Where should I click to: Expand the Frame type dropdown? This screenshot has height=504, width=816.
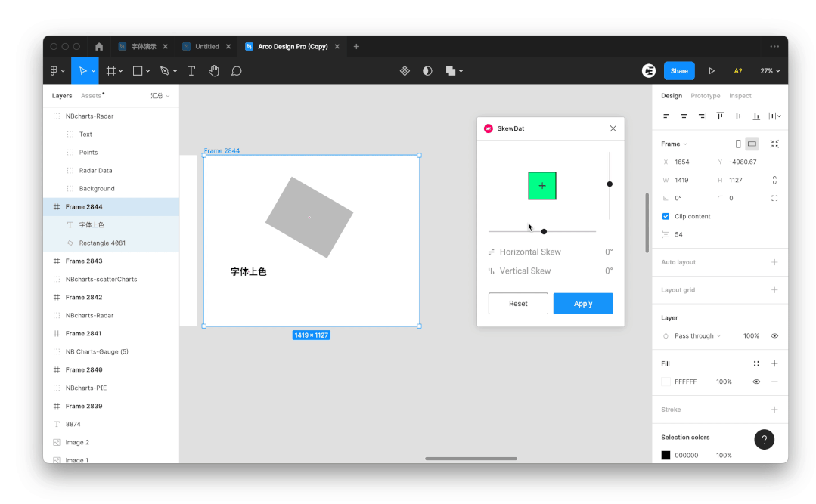coord(674,144)
